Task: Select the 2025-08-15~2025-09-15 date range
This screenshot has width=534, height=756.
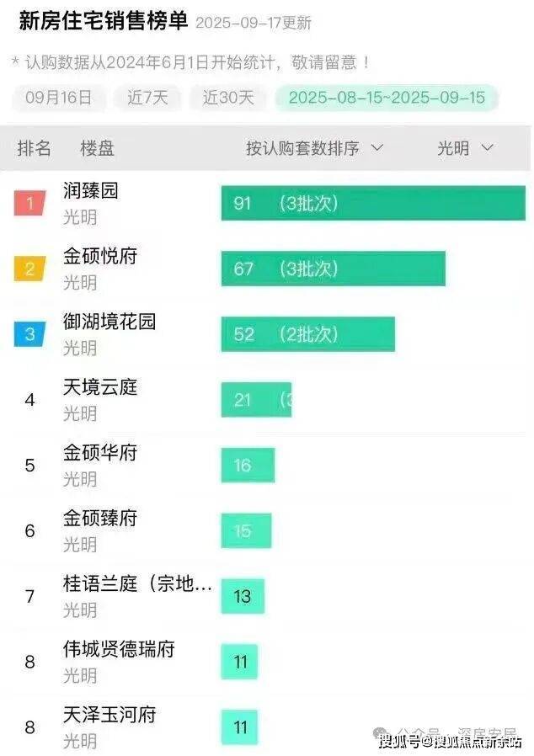Action: click(x=387, y=98)
